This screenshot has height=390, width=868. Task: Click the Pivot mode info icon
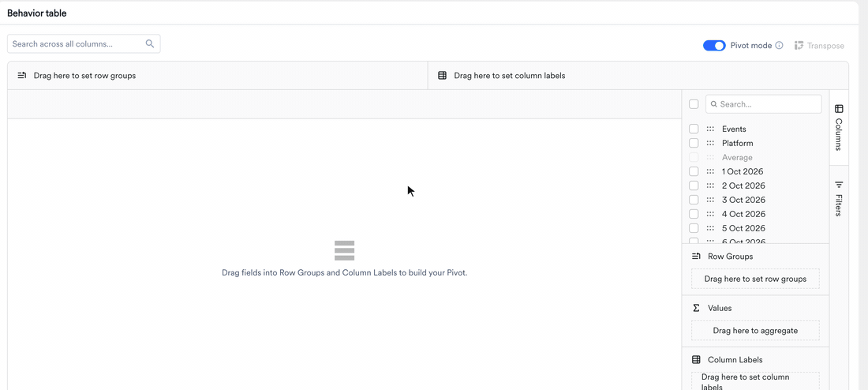click(x=779, y=46)
